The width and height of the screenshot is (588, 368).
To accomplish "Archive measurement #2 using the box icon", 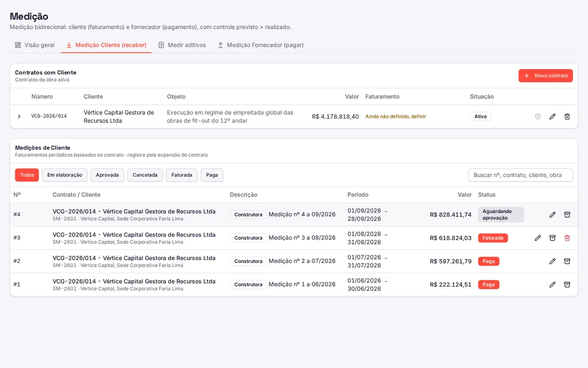I will 567,261.
